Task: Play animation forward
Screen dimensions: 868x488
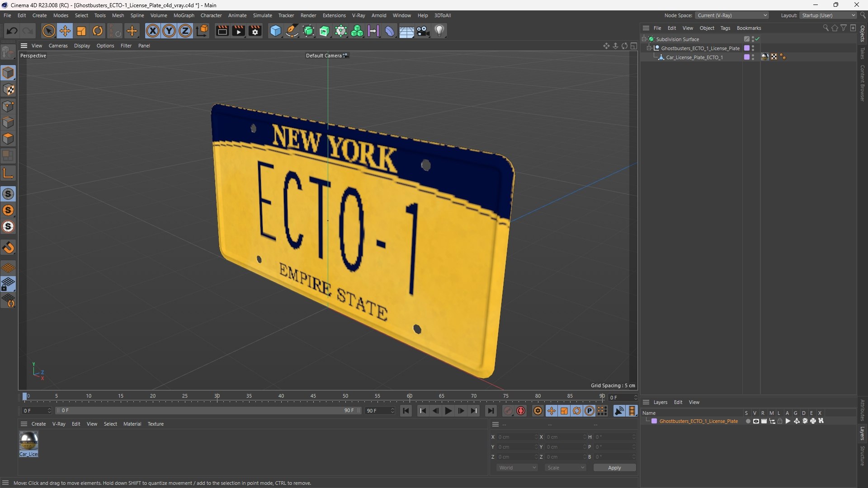Action: (x=448, y=411)
